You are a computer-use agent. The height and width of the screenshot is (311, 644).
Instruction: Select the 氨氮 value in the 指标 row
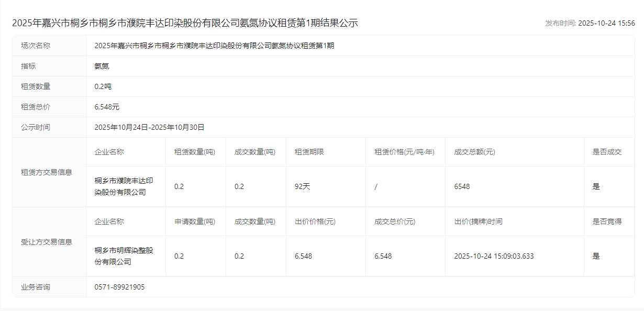(x=102, y=66)
